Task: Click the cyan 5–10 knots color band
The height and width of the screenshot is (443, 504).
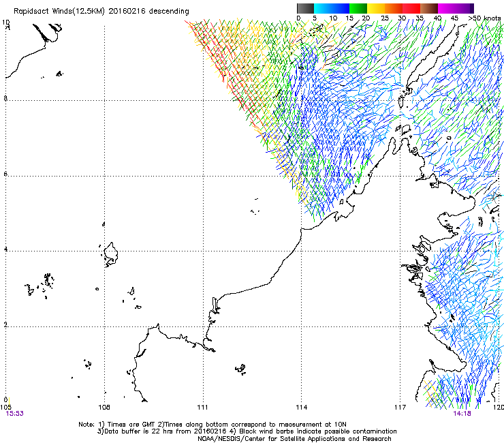Action: [323, 8]
